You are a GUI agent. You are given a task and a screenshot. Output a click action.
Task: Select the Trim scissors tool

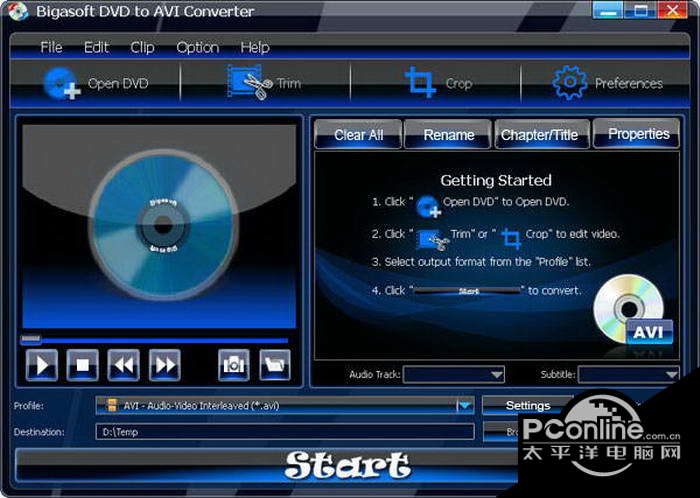(249, 82)
